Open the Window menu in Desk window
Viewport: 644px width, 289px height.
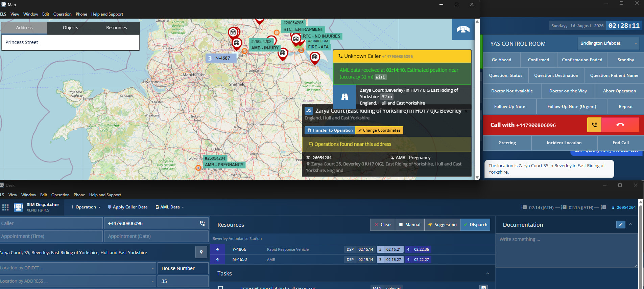pos(28,195)
